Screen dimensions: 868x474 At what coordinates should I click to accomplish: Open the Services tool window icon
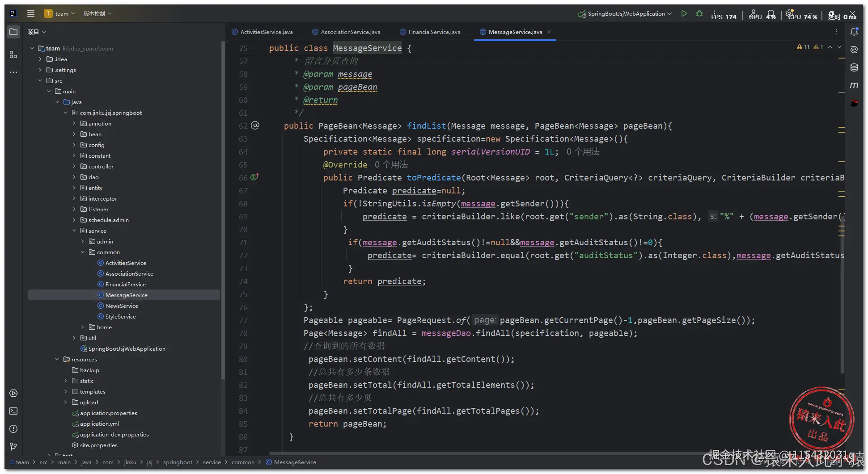point(13,393)
